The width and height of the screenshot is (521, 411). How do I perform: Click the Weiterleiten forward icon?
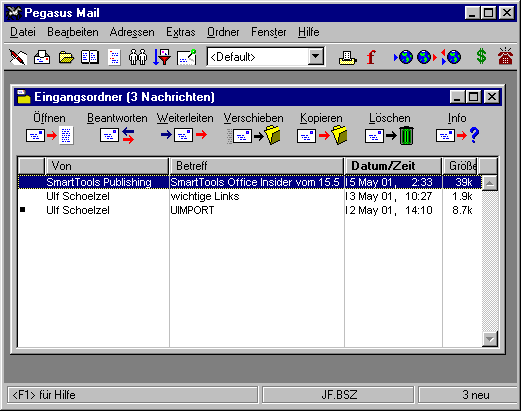[x=184, y=135]
